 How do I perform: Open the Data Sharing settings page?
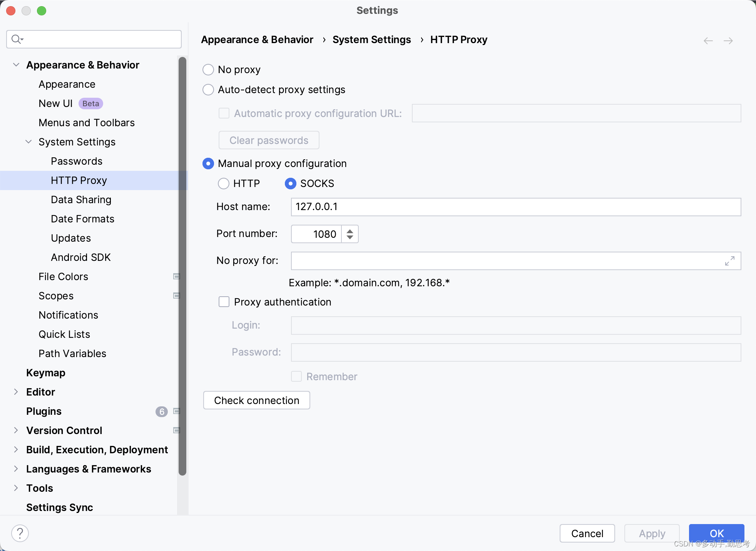[81, 200]
